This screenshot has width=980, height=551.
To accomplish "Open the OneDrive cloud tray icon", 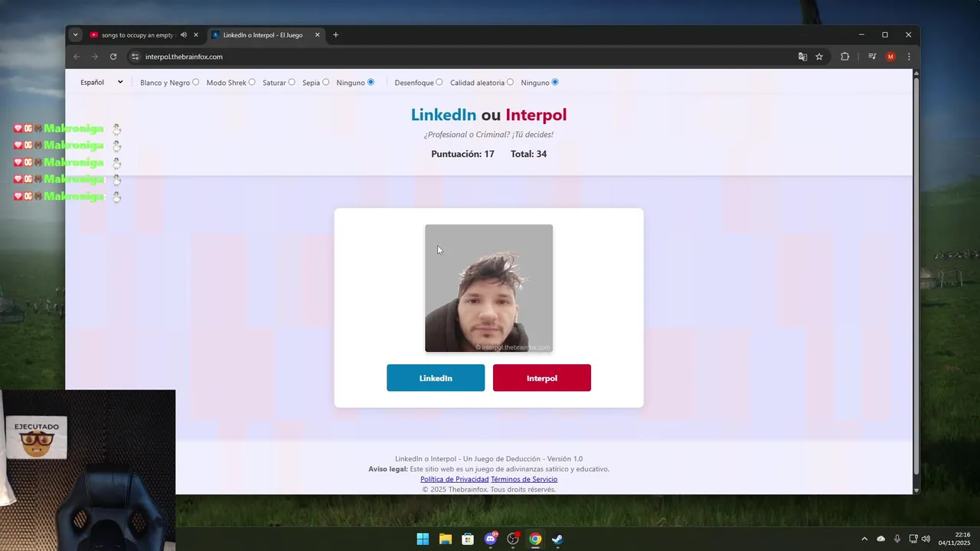I will [880, 539].
